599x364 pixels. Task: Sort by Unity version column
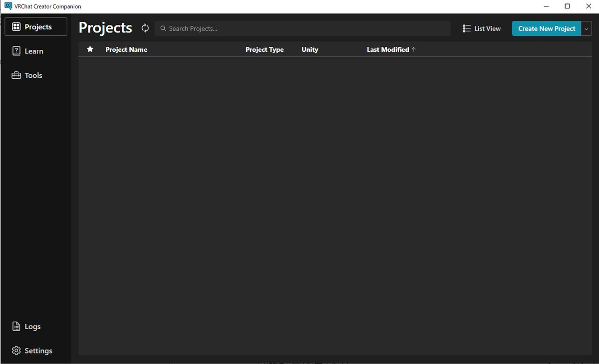pos(309,49)
